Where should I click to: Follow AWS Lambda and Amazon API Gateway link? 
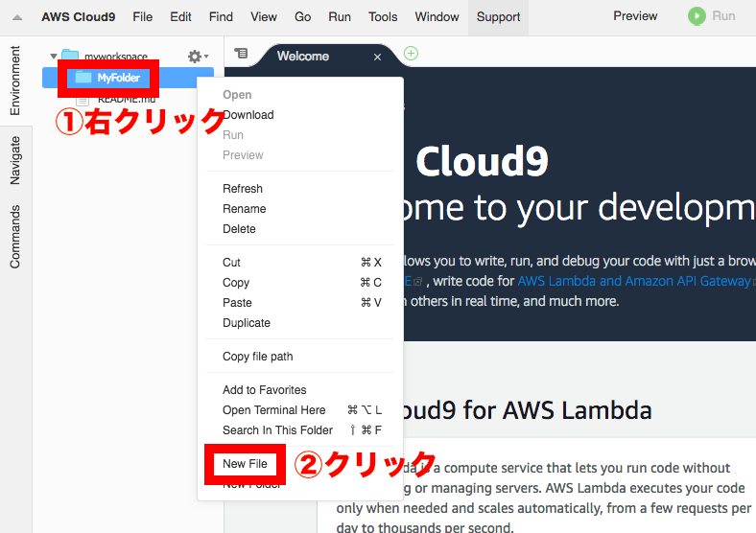(x=633, y=281)
